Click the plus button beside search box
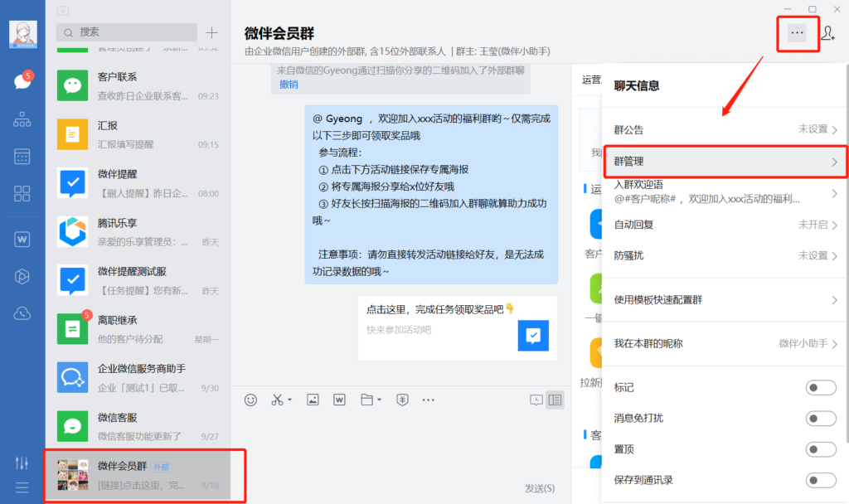Viewport: 849px width, 504px height. point(211,33)
